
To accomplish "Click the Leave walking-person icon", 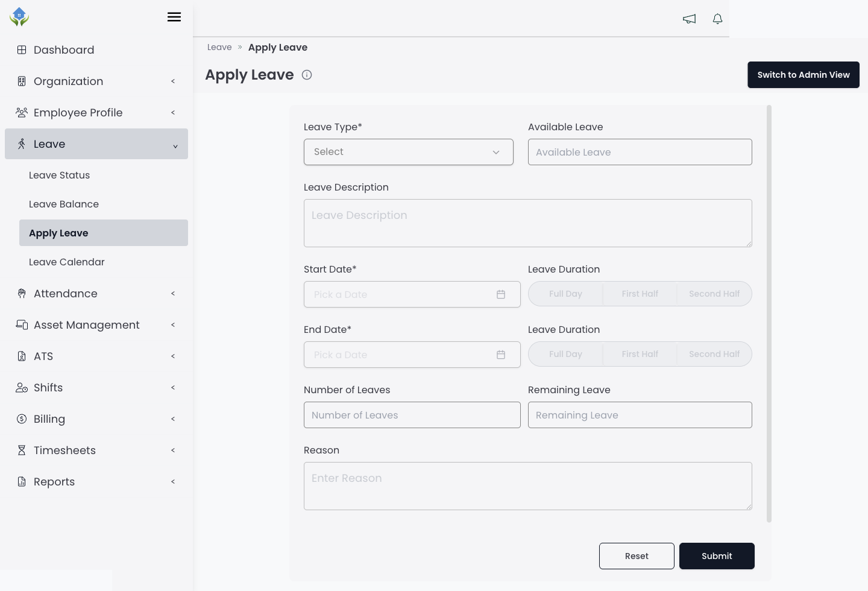I will tap(22, 144).
